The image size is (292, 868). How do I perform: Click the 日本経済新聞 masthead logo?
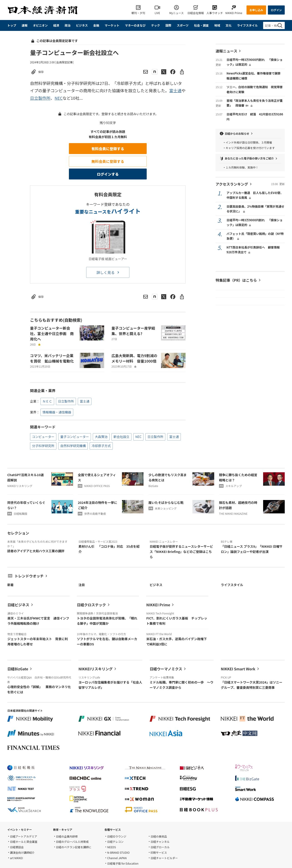pos(43,10)
